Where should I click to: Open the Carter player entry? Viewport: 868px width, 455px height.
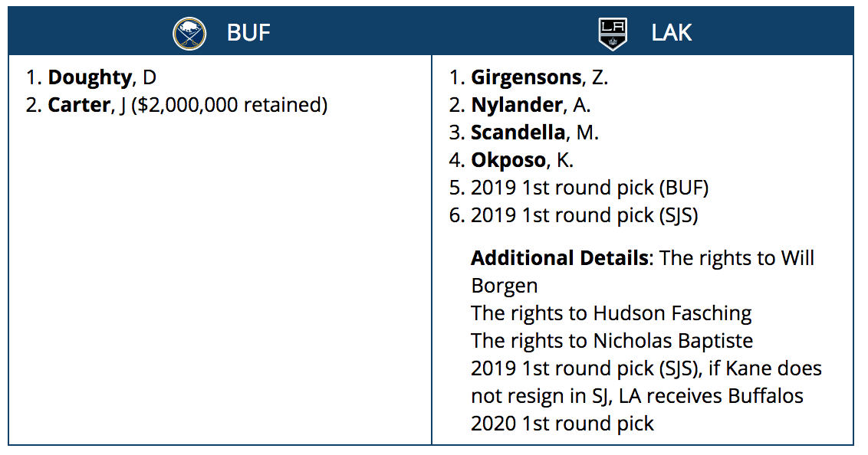click(79, 105)
